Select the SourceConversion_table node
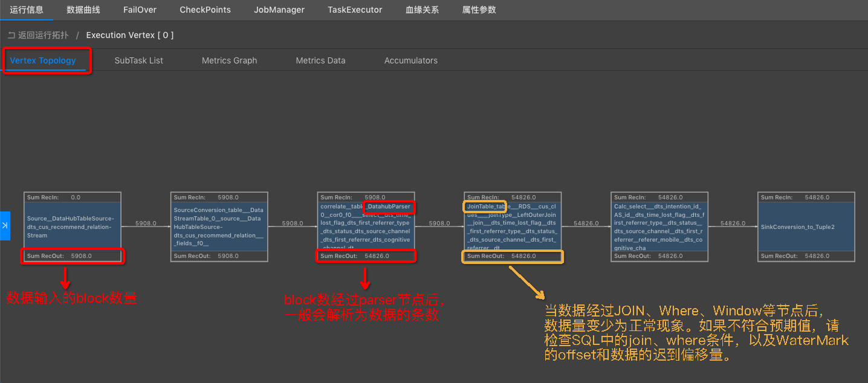The width and height of the screenshot is (868, 383). pos(219,227)
